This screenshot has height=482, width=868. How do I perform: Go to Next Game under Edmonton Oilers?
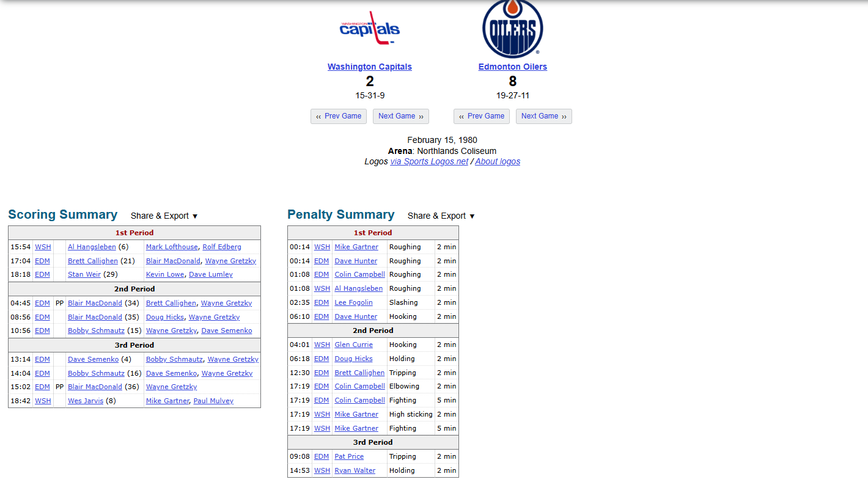[x=544, y=116]
